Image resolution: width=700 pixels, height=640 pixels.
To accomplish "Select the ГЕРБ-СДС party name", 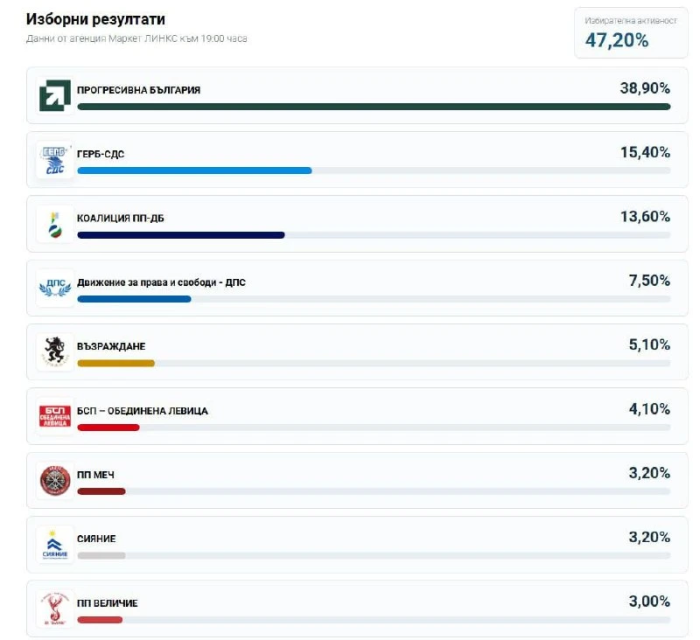I will pyautogui.click(x=100, y=154).
